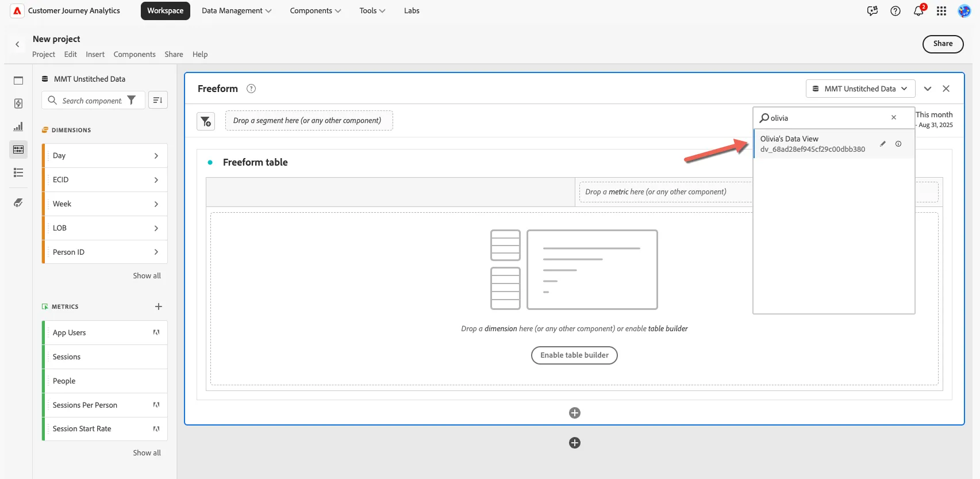This screenshot has width=980, height=479.
Task: Open the Tools menu
Action: [x=372, y=10]
